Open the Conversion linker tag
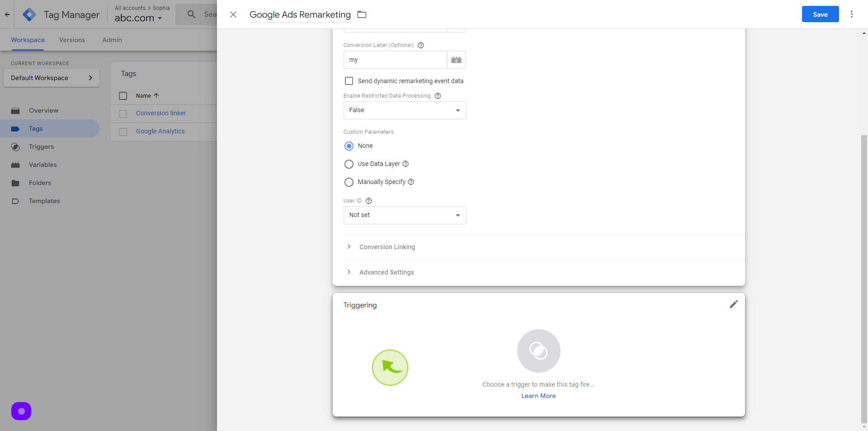 (161, 113)
